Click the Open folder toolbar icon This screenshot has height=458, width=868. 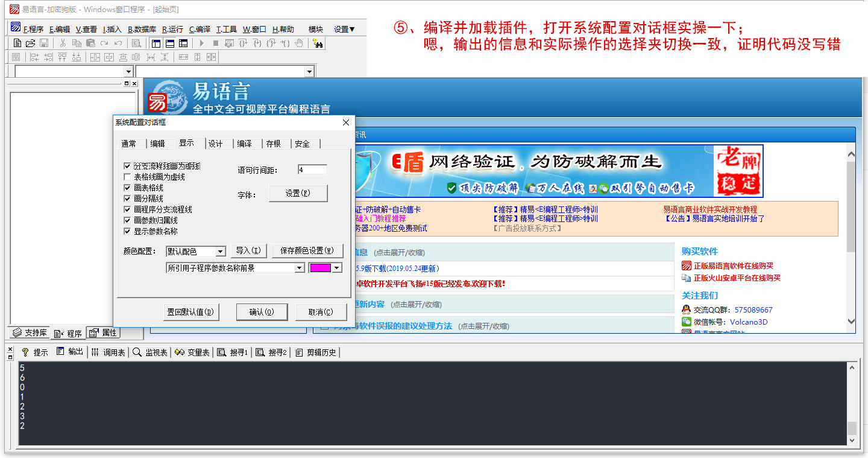pyautogui.click(x=30, y=43)
